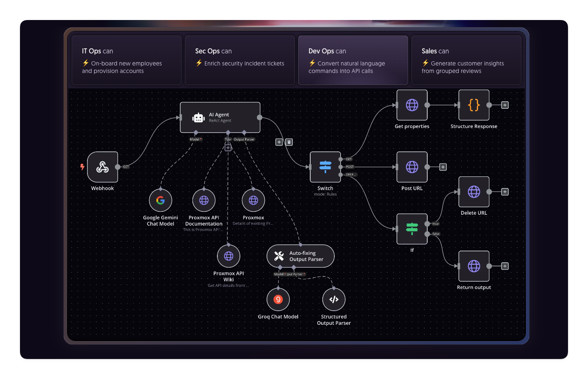588x379 pixels.
Task: Click the Google Gemini Chat Model node
Action: click(x=160, y=201)
